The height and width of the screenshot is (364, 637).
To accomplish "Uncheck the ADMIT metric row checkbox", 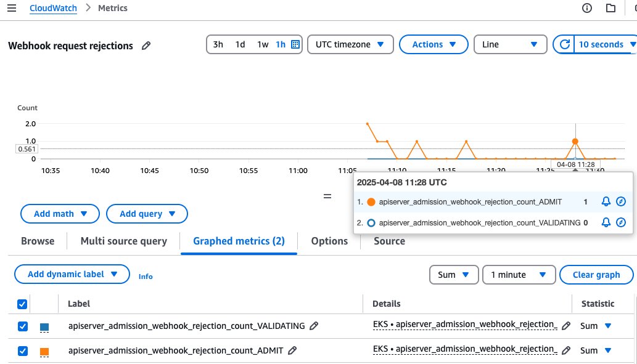I will pyautogui.click(x=22, y=350).
